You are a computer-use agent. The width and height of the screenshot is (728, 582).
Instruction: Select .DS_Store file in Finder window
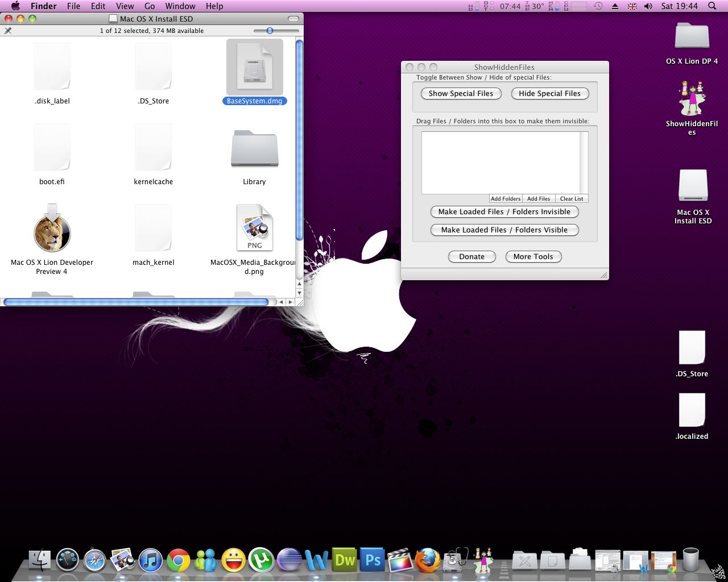[153, 74]
